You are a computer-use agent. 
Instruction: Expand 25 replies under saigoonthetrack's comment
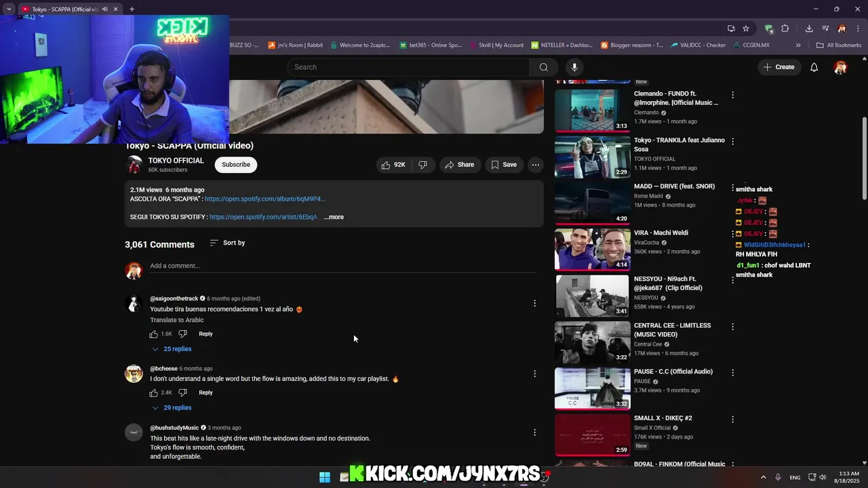point(172,349)
